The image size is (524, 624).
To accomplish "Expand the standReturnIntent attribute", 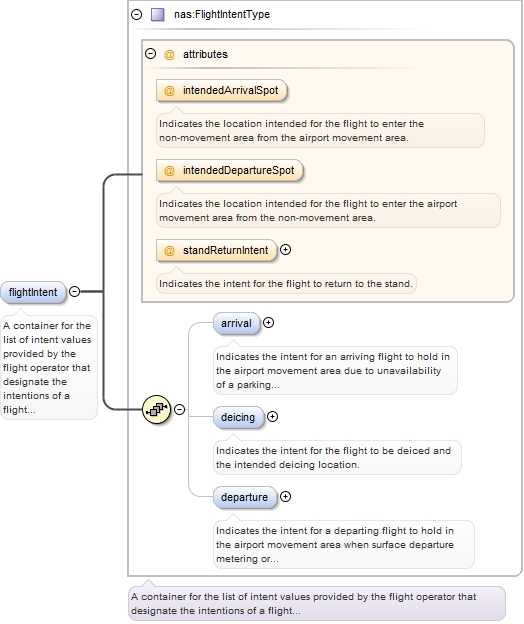I will pos(285,250).
